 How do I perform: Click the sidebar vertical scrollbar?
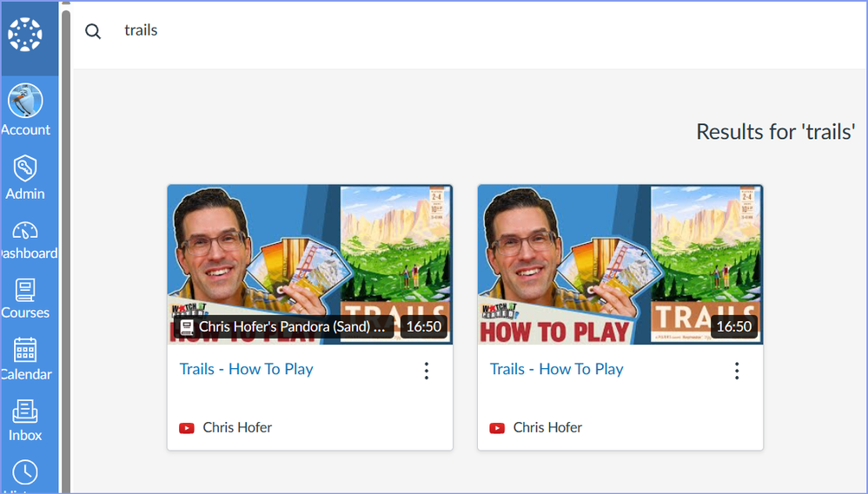(66, 243)
